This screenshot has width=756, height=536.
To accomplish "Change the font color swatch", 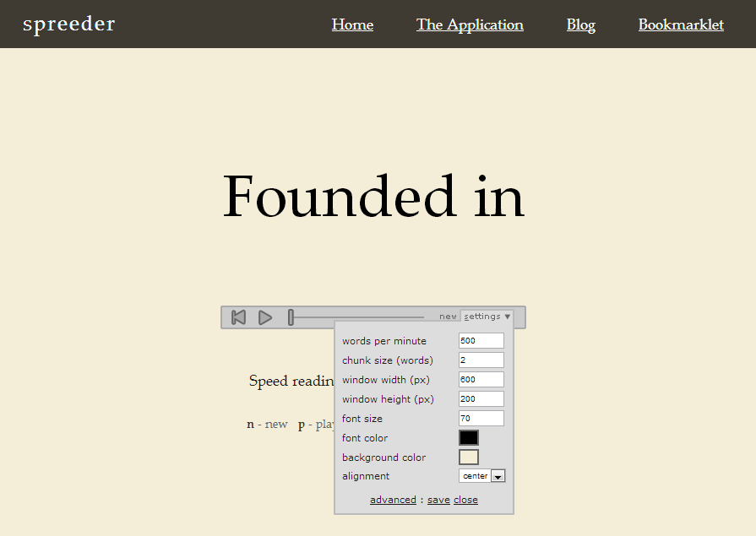I will (470, 437).
